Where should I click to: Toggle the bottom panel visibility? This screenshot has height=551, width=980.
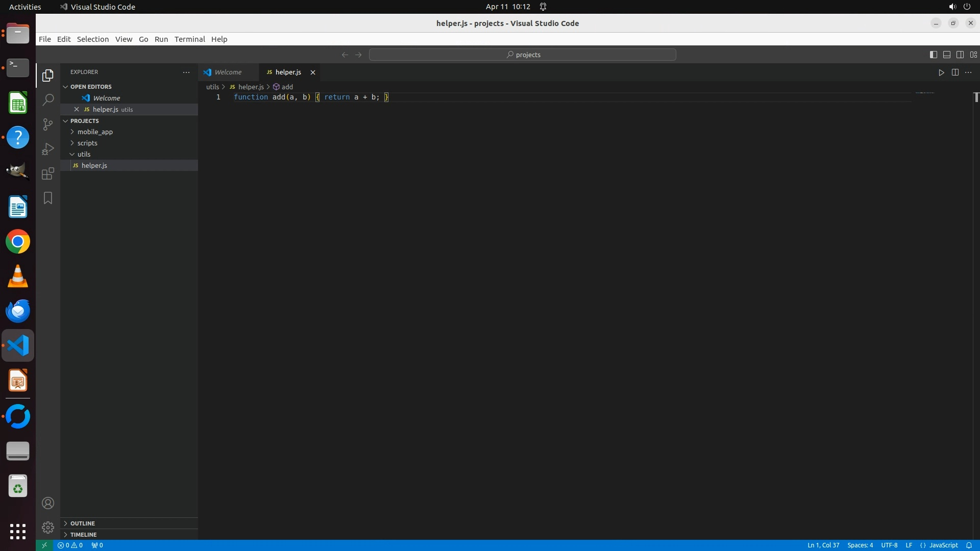(947, 55)
